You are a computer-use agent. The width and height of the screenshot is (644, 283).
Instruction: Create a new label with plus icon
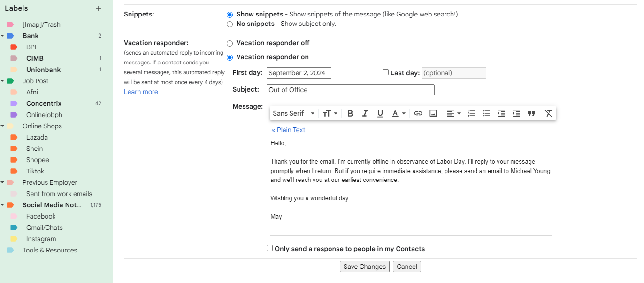[x=99, y=8]
